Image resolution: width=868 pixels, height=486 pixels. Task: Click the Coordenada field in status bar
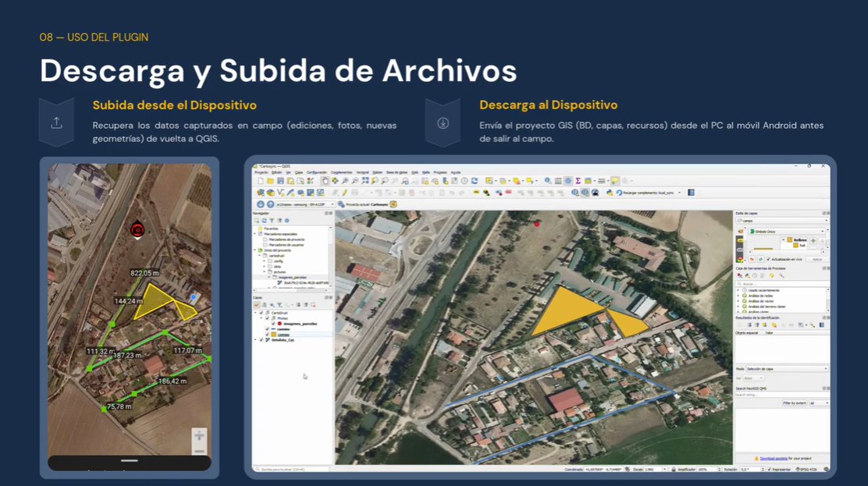pyautogui.click(x=604, y=470)
